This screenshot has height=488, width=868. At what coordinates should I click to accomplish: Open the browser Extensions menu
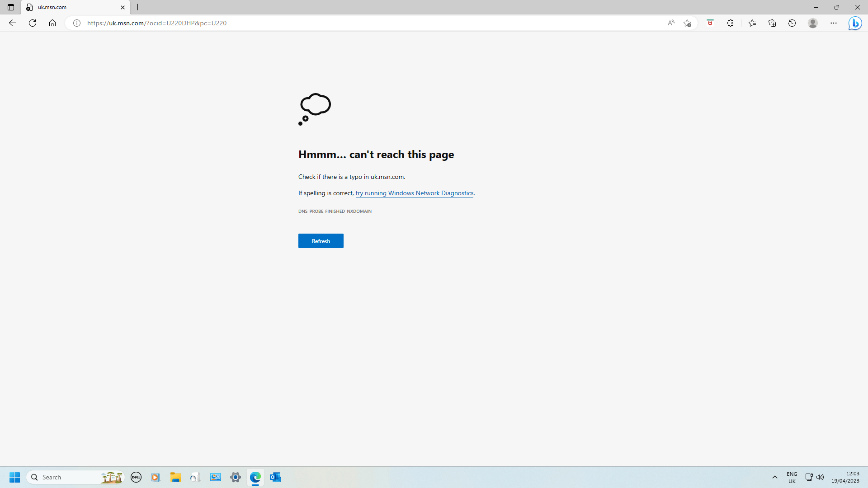(x=730, y=23)
